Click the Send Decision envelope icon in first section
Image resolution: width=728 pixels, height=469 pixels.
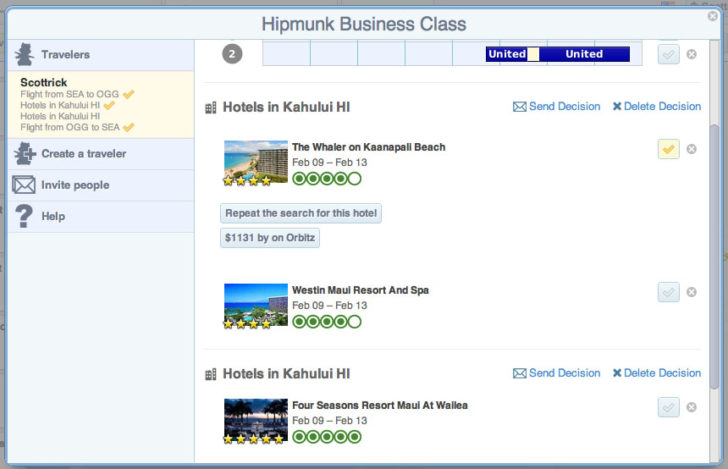pyautogui.click(x=520, y=107)
